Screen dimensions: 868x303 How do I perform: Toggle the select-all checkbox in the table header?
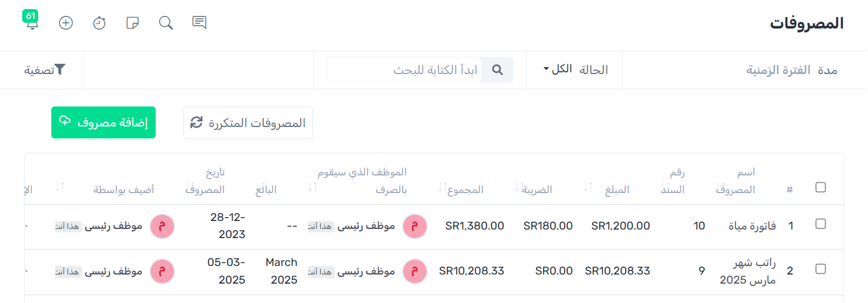point(821,187)
